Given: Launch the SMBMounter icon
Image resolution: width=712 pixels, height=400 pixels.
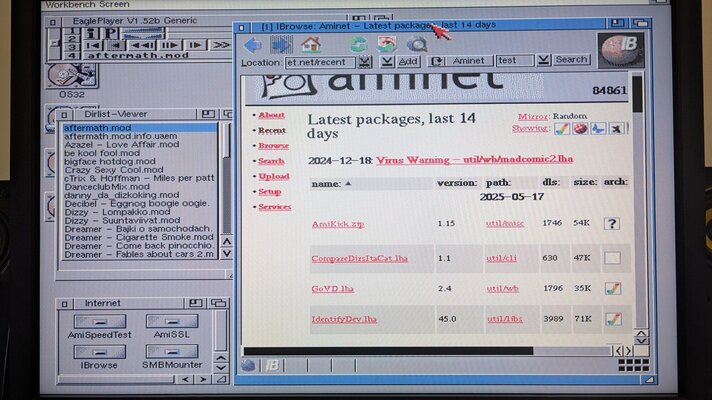Looking at the screenshot, I should pyautogui.click(x=171, y=352).
